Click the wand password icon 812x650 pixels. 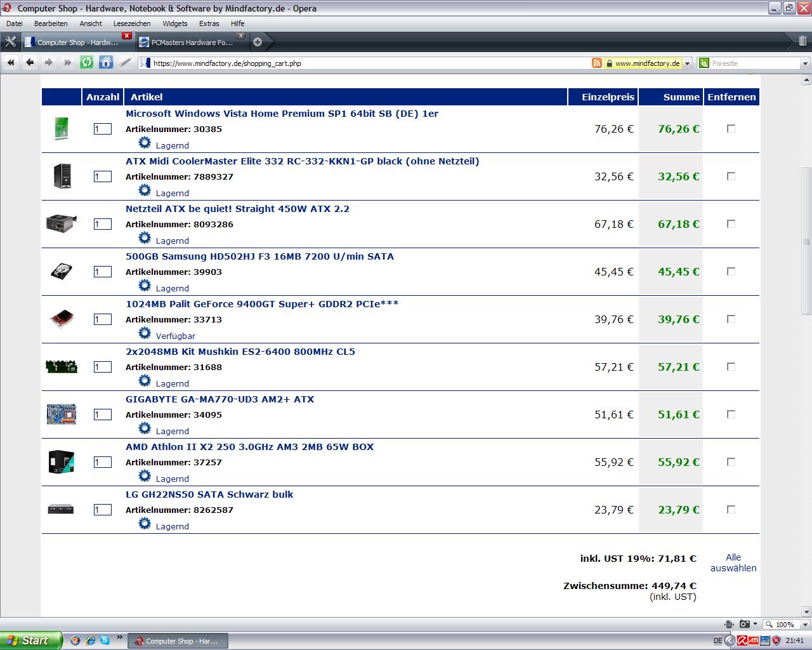click(x=125, y=62)
